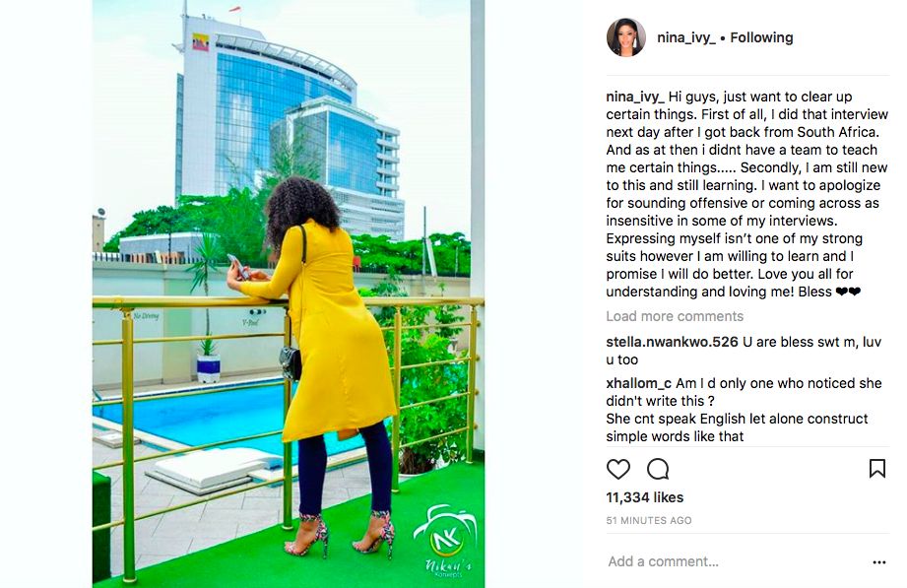This screenshot has height=588, width=907.
Task: Click nina_ivy_ username in the post header
Action: point(686,37)
